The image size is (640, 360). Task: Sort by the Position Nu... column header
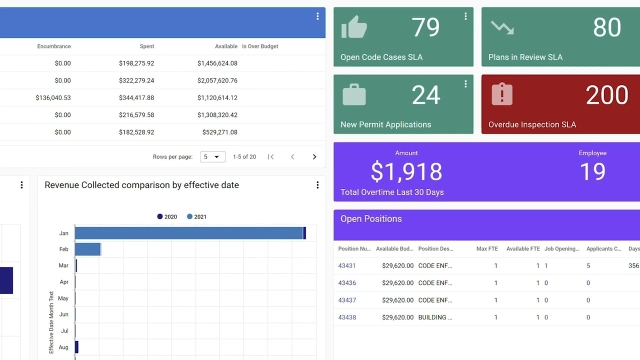click(354, 249)
